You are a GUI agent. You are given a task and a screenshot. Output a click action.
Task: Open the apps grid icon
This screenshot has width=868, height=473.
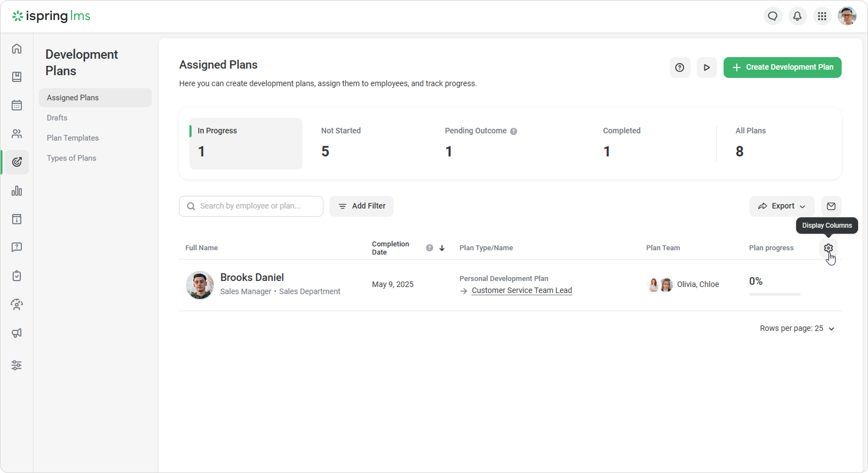click(x=822, y=16)
